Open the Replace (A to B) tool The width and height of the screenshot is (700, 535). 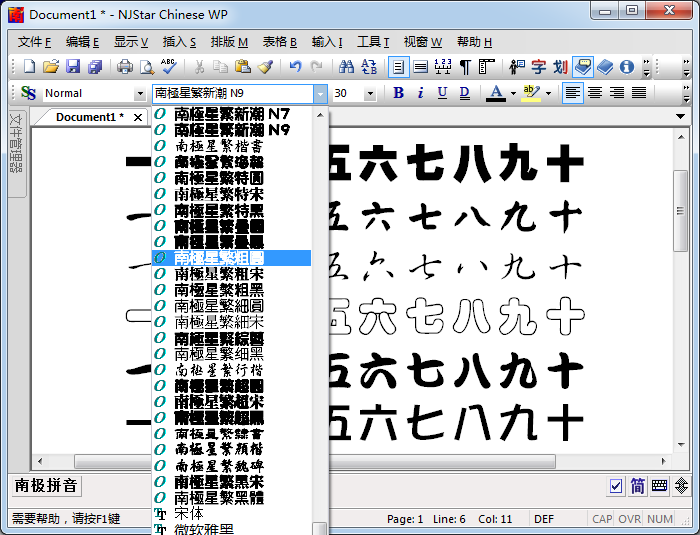point(369,67)
